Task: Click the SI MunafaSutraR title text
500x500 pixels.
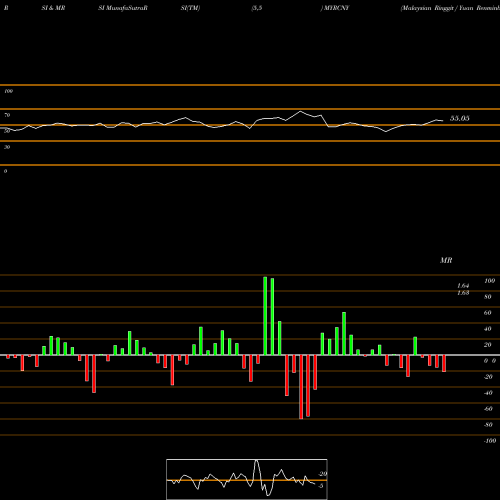Action: [123, 8]
